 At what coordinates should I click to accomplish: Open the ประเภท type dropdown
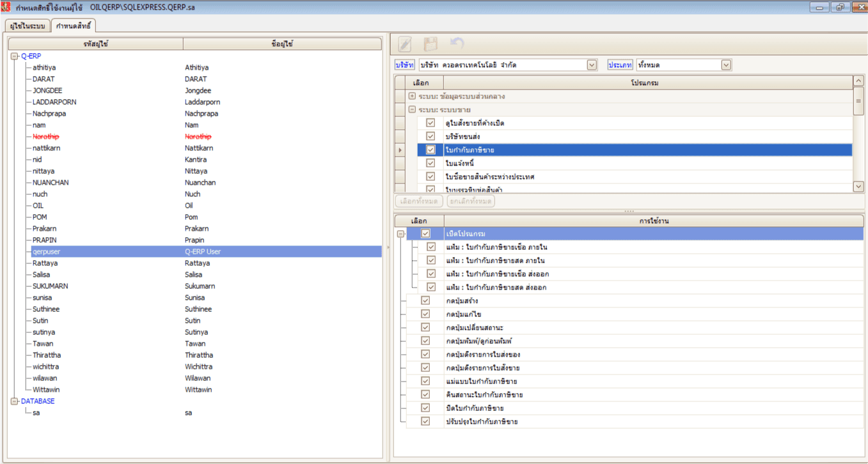tap(726, 65)
